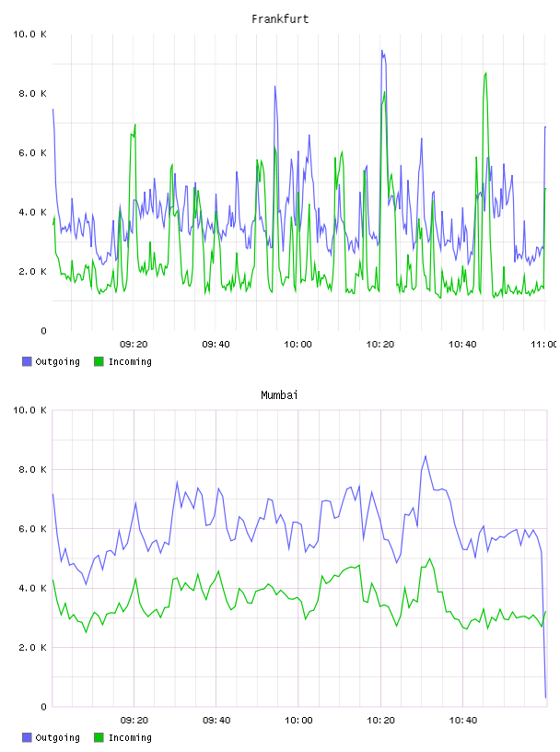Click the 6.0 K axis label on Mumbai
The height and width of the screenshot is (752, 560).
tap(32, 529)
